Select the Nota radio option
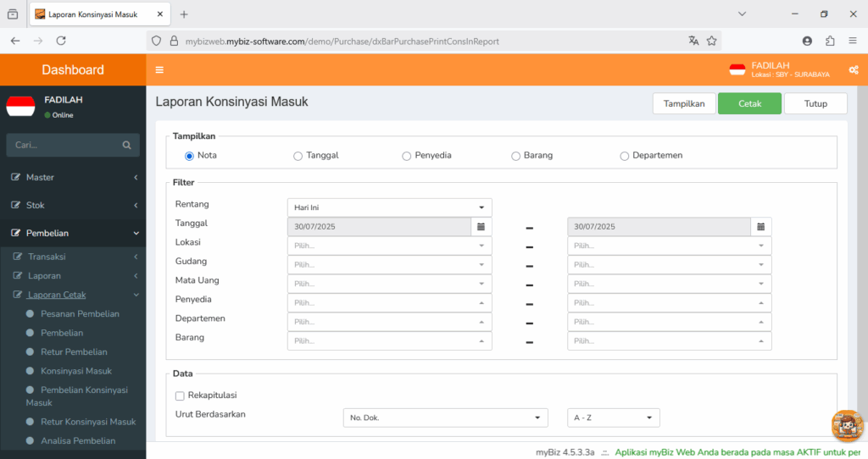The height and width of the screenshot is (459, 868). pyautogui.click(x=189, y=156)
